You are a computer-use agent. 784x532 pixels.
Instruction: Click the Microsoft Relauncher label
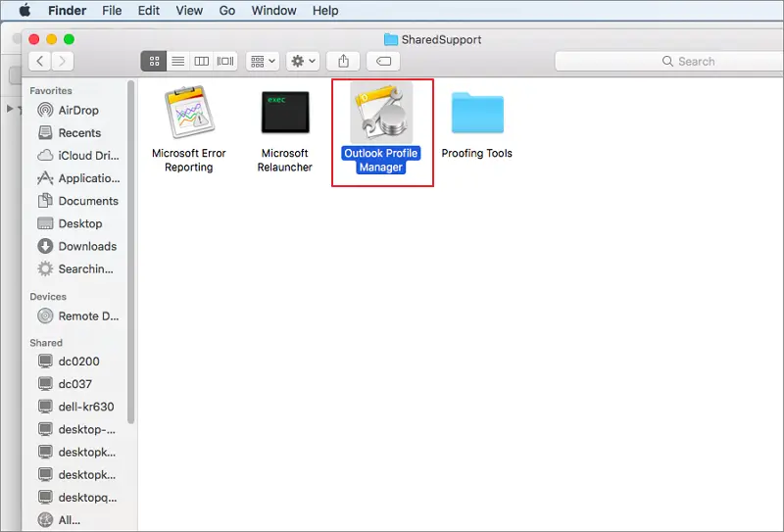click(285, 160)
